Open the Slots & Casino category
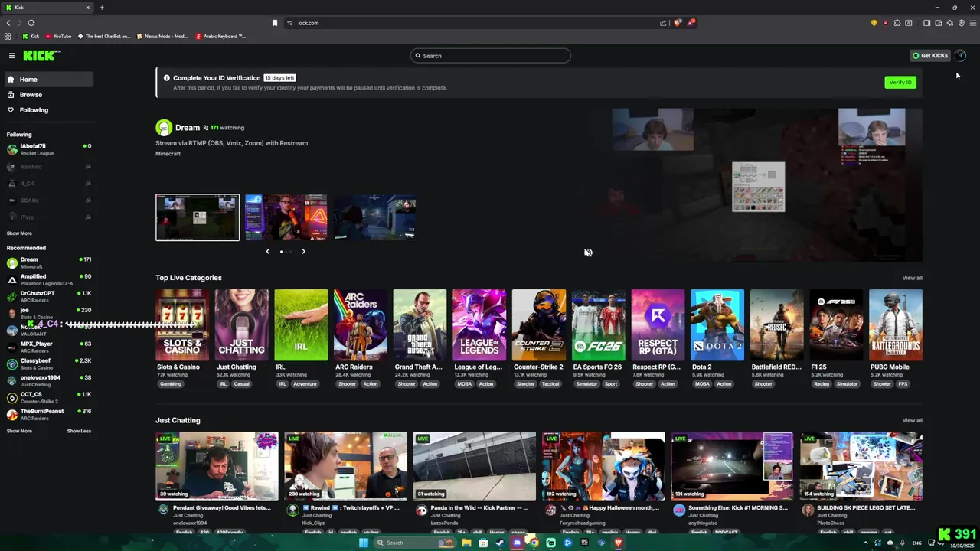This screenshot has width=980, height=551. pyautogui.click(x=182, y=325)
